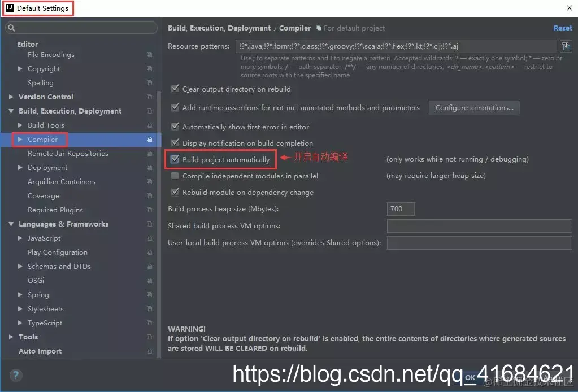Click the project-level icon beside Stylesheets

149,309
